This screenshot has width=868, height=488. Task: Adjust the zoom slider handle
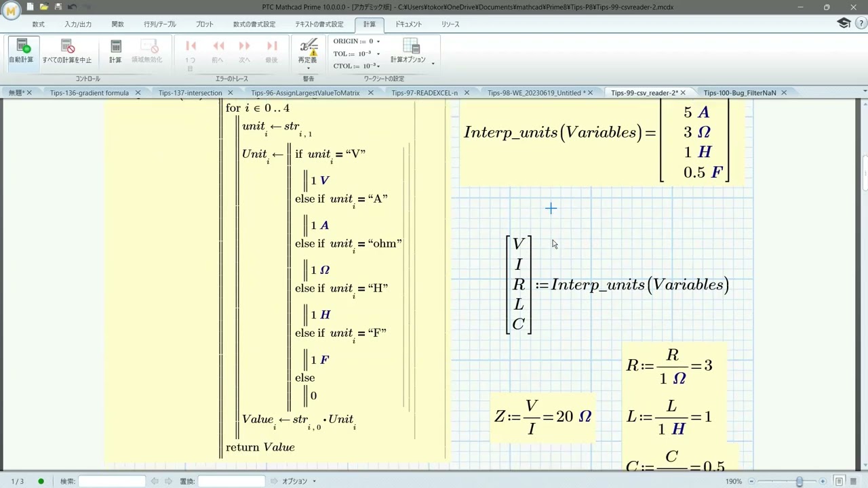(x=800, y=481)
